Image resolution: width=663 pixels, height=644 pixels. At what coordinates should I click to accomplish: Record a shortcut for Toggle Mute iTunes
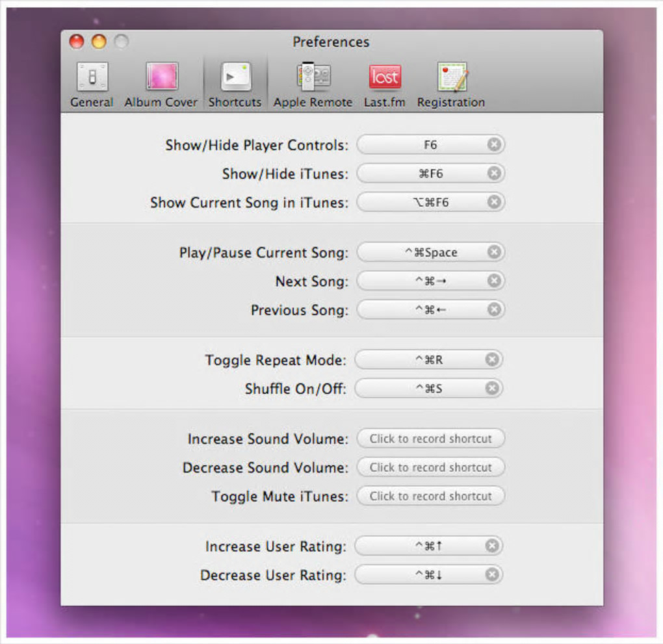point(430,496)
